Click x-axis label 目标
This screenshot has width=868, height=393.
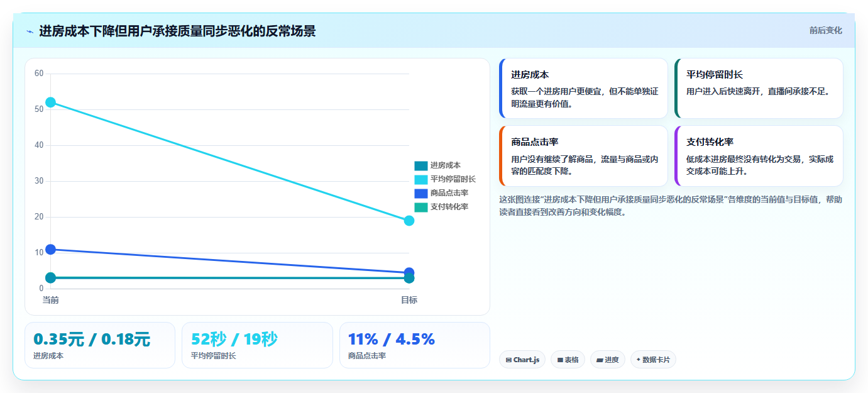point(409,300)
